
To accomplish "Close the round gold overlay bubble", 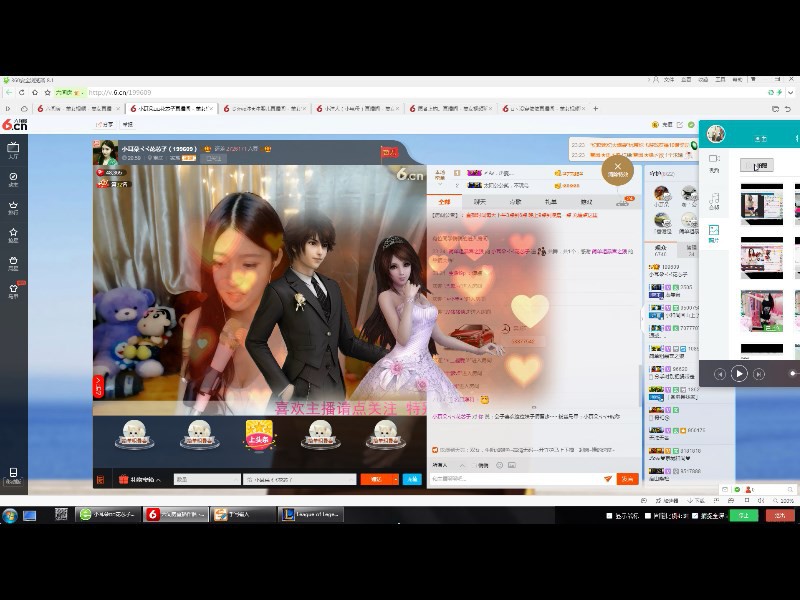I will [617, 170].
